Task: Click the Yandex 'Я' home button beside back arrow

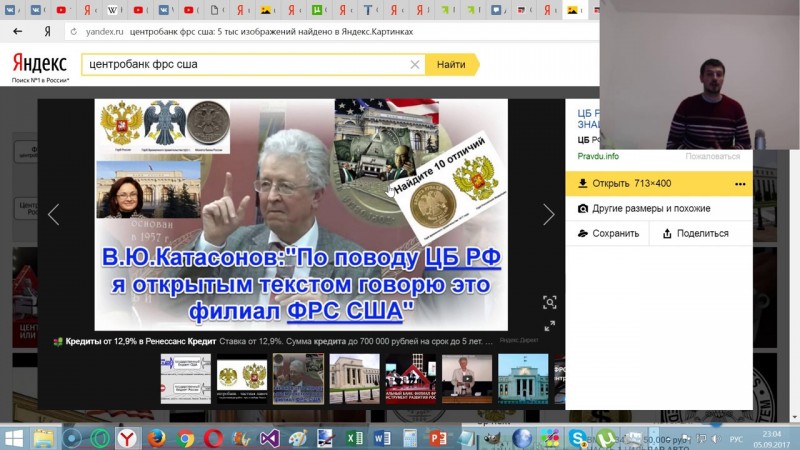Action: tap(47, 32)
